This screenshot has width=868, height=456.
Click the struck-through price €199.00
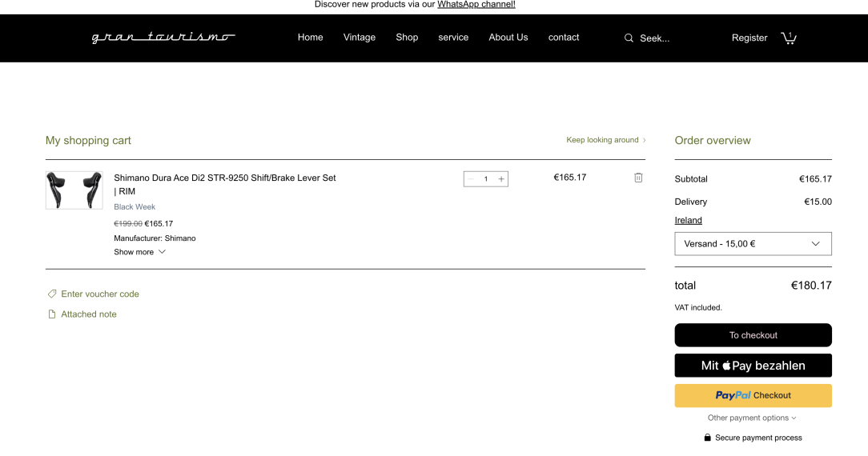pos(128,224)
